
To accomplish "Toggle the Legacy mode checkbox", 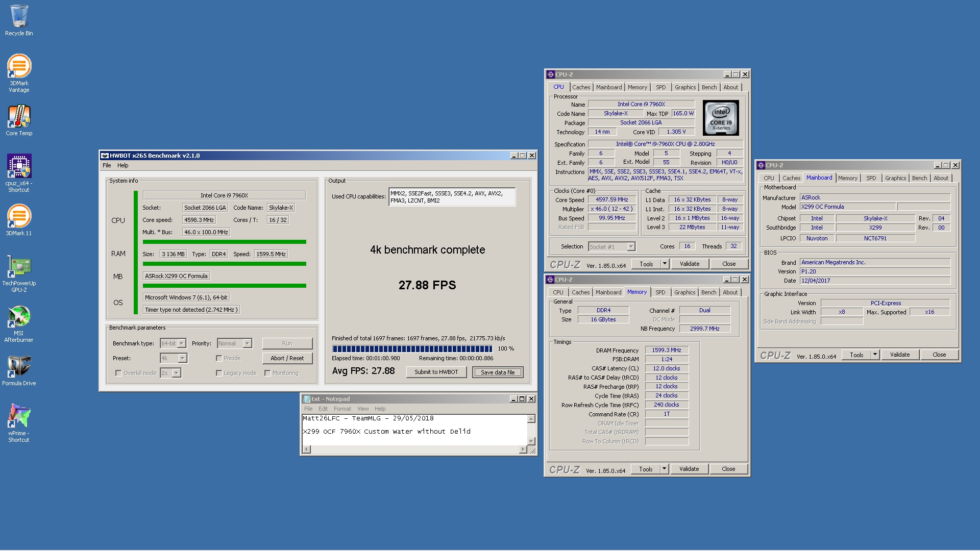I will (x=219, y=373).
